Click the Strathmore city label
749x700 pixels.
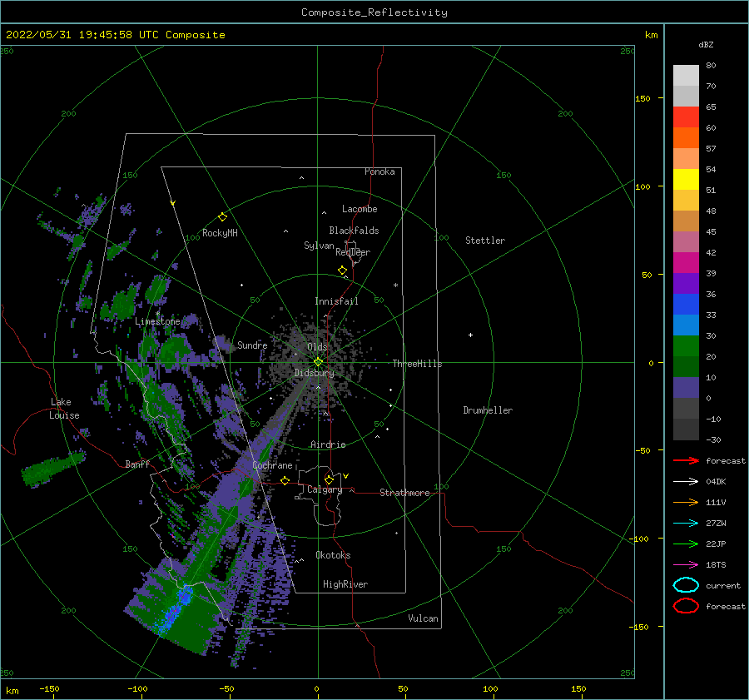(x=404, y=493)
